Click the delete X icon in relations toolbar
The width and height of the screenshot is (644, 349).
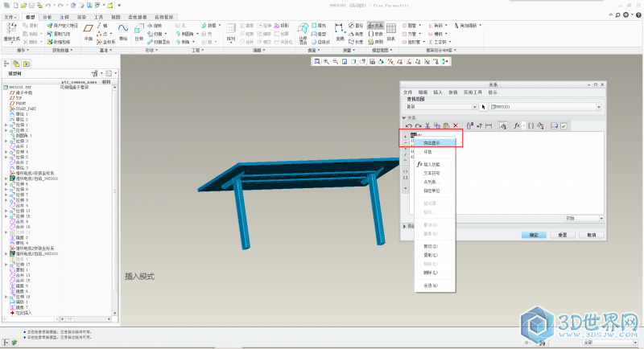[x=456, y=125]
